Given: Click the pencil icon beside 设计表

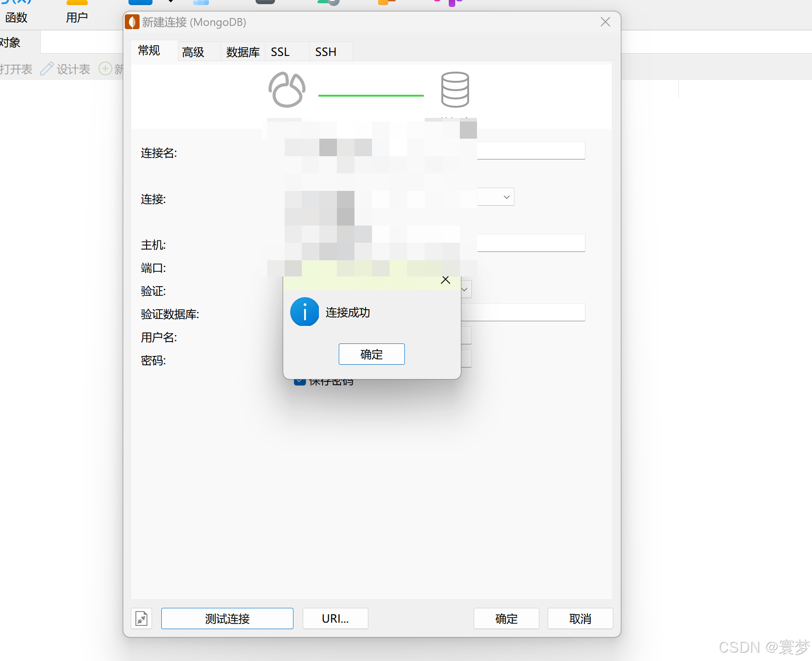Looking at the screenshot, I should point(47,69).
